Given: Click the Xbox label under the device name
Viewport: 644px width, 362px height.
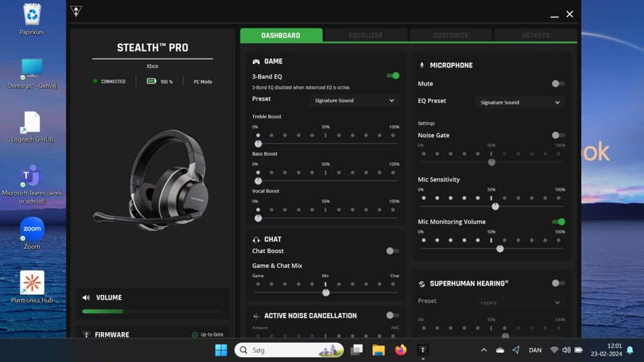Looking at the screenshot, I should (152, 67).
